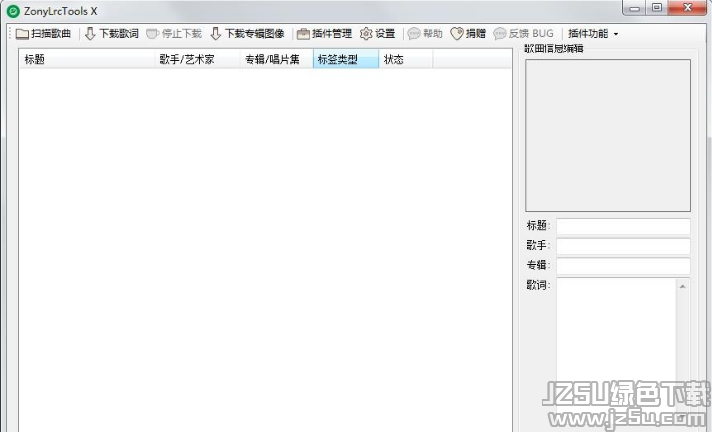Image resolution: width=712 pixels, height=432 pixels.
Task: Close the ZonyLrcTools X window
Action: (x=687, y=8)
